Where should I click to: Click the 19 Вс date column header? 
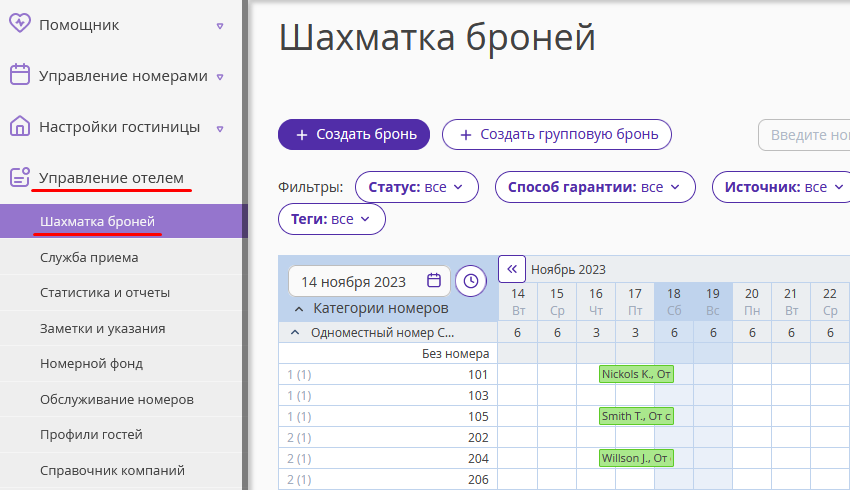(x=713, y=302)
